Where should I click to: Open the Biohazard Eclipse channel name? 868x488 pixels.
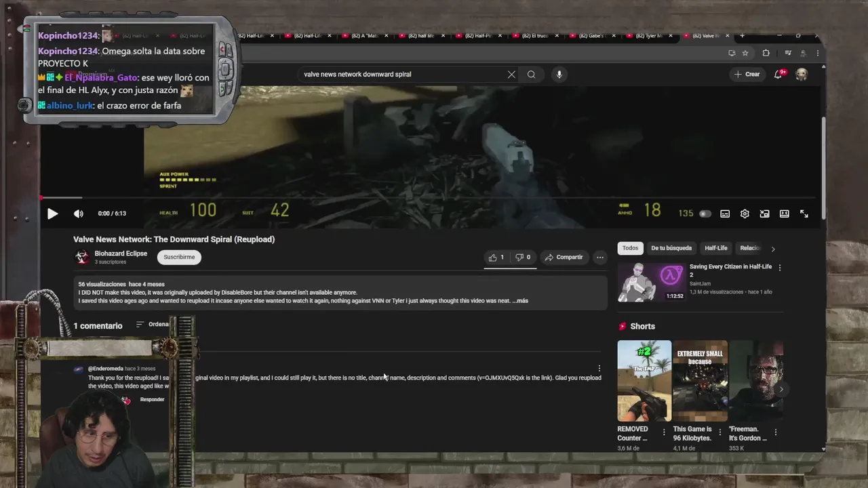pyautogui.click(x=121, y=253)
